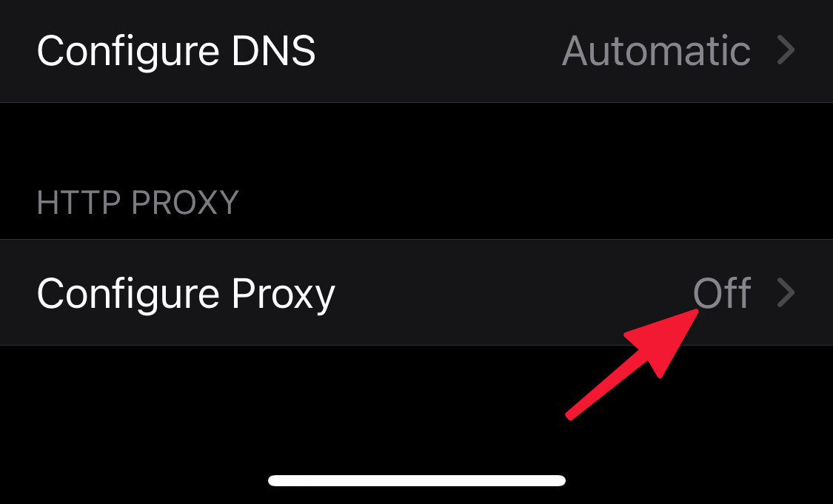
Task: Open the Configure Proxy menu entry
Action: (x=416, y=292)
